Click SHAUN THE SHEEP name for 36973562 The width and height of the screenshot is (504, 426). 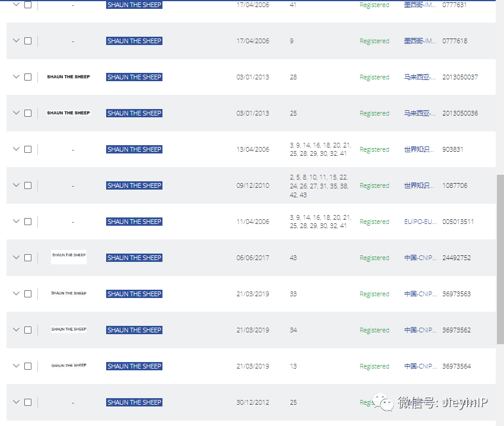134,330
